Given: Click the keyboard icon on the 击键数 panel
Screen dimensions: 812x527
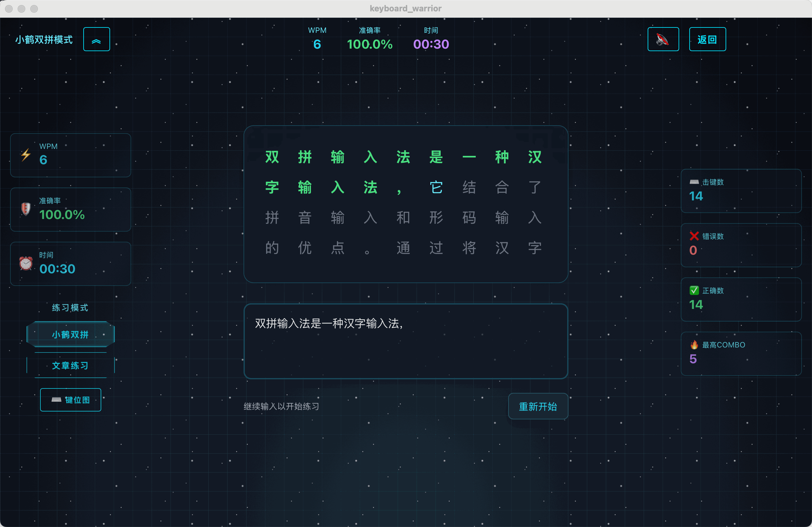Looking at the screenshot, I should [x=694, y=181].
